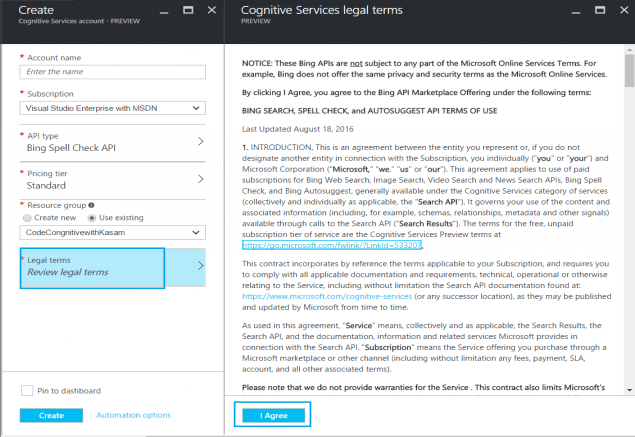Expand the Pricing tier selector
Image resolution: width=635 pixels, height=437 pixels.
point(112,180)
